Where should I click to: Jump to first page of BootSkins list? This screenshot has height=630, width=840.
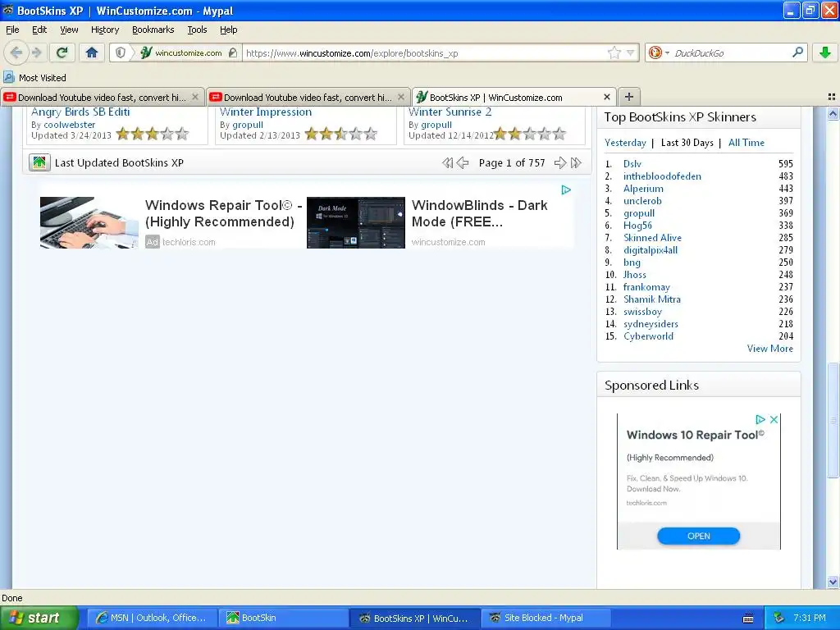(447, 163)
